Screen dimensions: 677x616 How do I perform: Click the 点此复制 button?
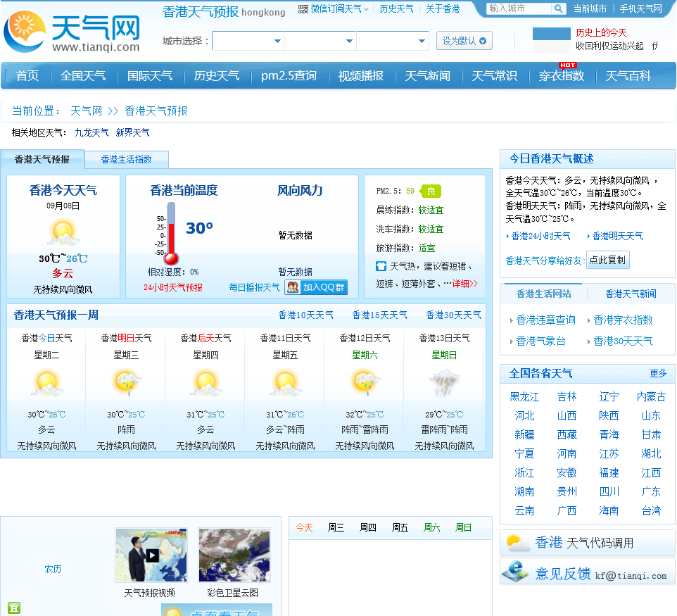(x=607, y=260)
